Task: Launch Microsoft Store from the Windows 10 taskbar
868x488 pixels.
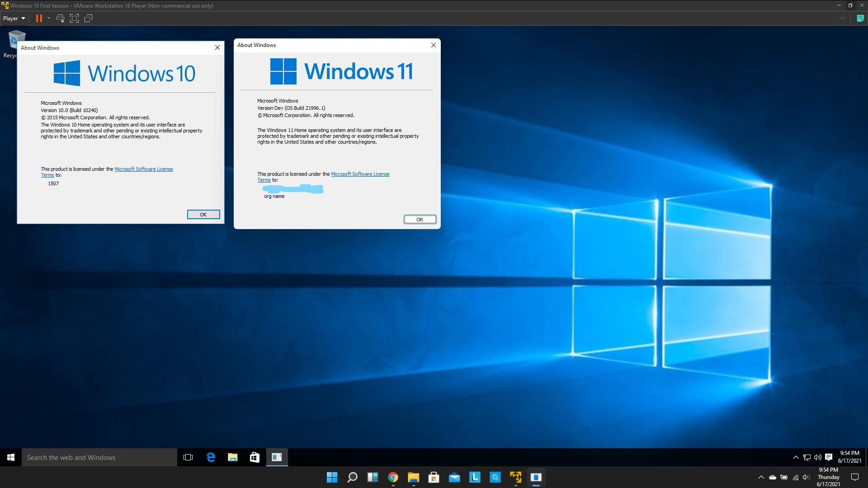Action: click(255, 457)
